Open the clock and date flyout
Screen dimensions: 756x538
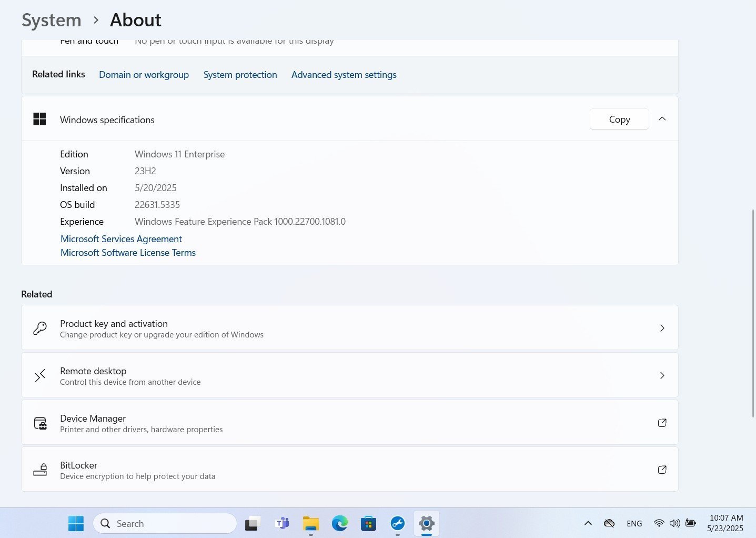(725, 523)
